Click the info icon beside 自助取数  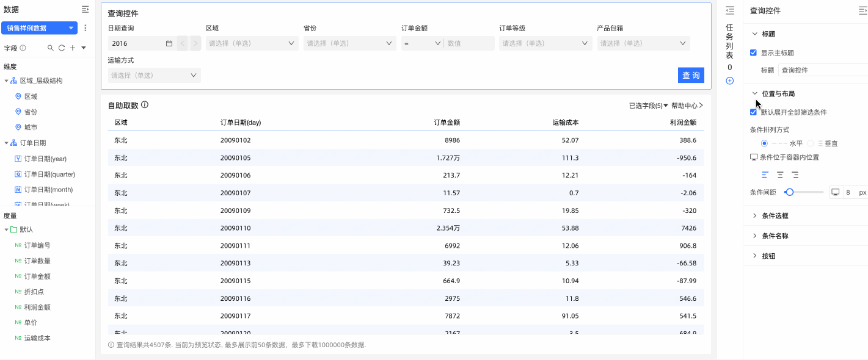145,105
